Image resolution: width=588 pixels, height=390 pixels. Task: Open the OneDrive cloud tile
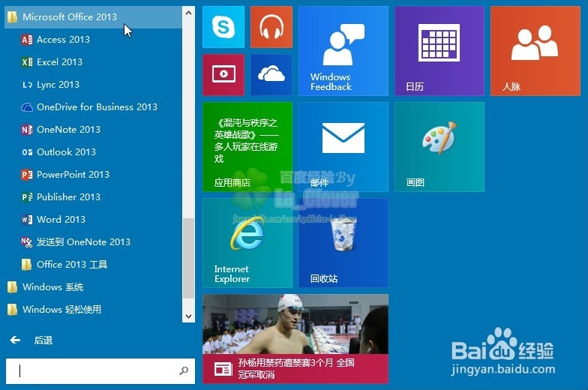(271, 75)
